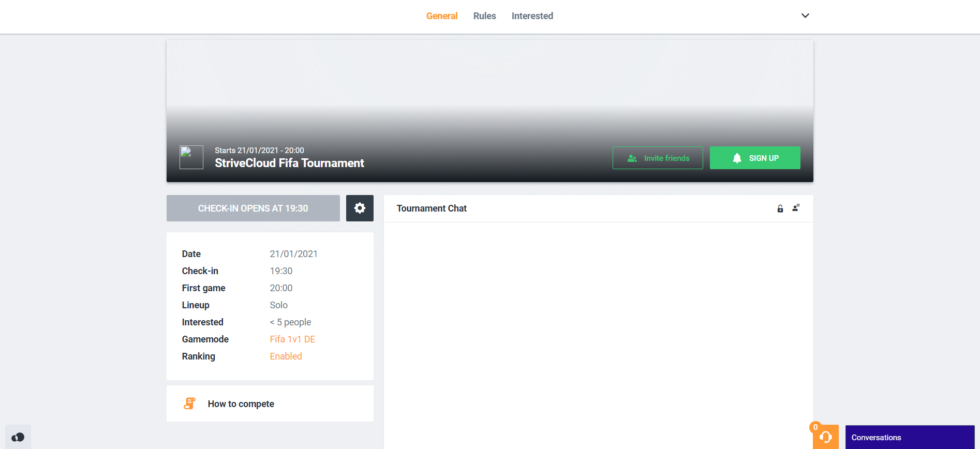Expand the chevron menu in top bar

point(805,16)
